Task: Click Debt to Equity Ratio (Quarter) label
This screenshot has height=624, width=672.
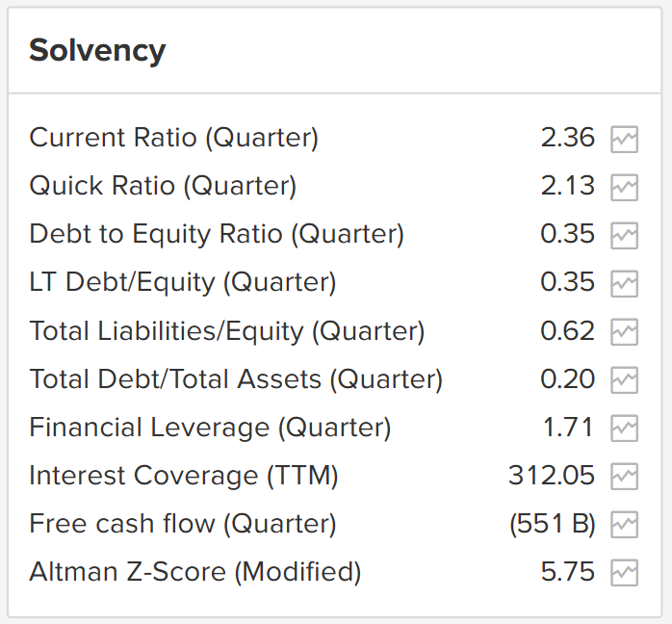Action: 217,234
